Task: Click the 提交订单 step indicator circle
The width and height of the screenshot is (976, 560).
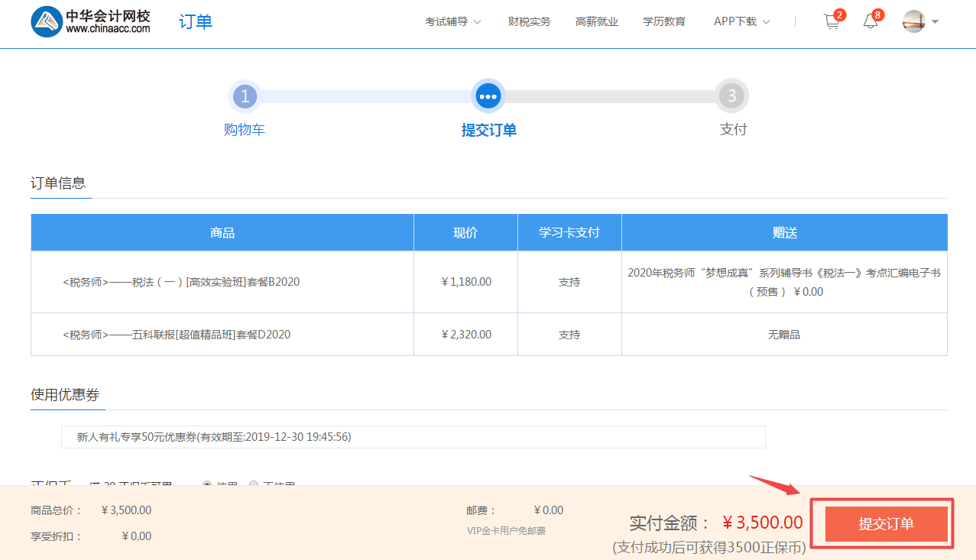Action: tap(488, 96)
